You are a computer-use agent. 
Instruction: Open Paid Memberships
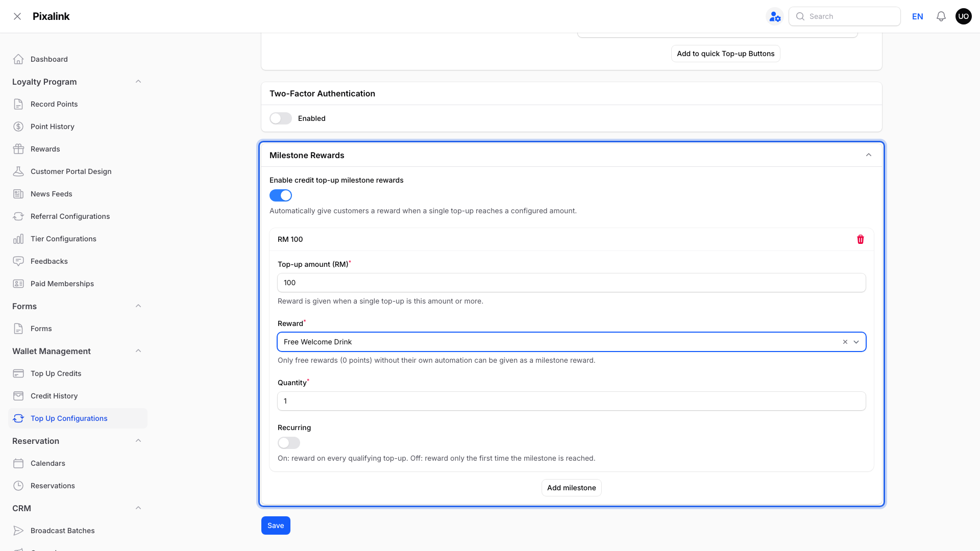click(78, 284)
